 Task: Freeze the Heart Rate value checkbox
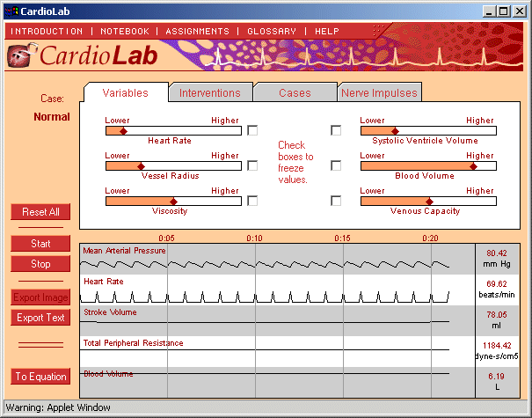[x=252, y=130]
